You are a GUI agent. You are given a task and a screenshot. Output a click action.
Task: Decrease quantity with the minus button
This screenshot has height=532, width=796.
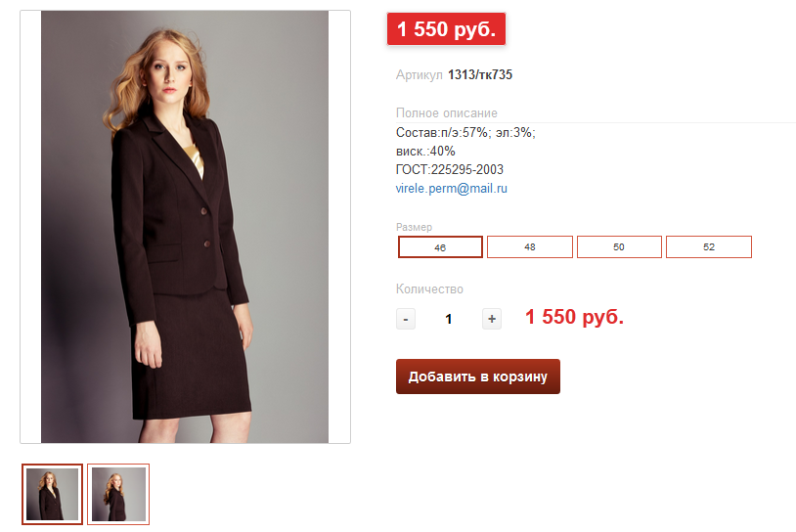[x=406, y=319]
